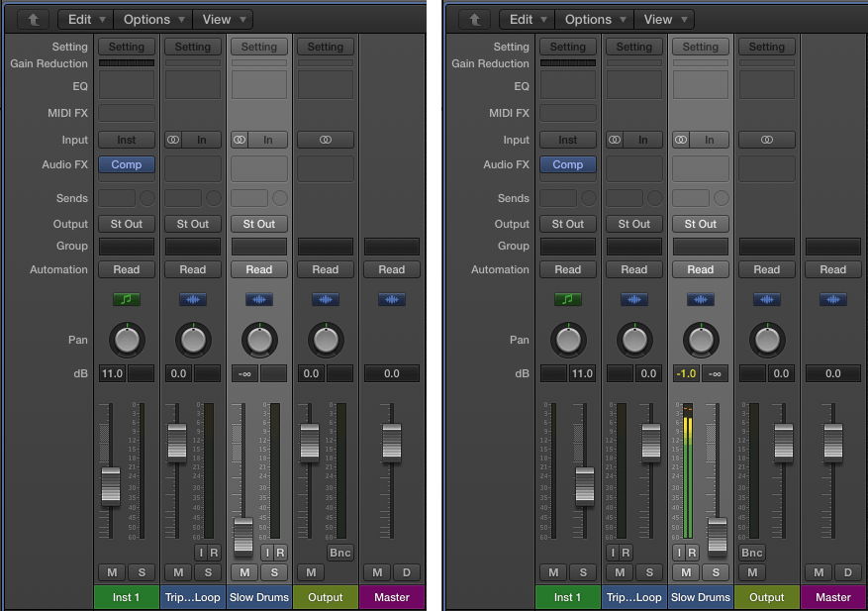This screenshot has height=611, width=868.
Task: Open the View menu in left mixer
Action: tap(223, 20)
